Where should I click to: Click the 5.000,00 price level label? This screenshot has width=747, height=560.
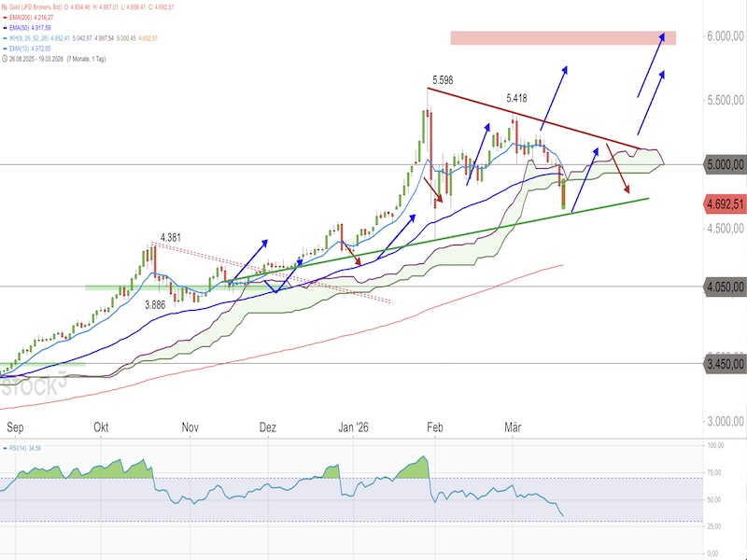click(x=725, y=164)
